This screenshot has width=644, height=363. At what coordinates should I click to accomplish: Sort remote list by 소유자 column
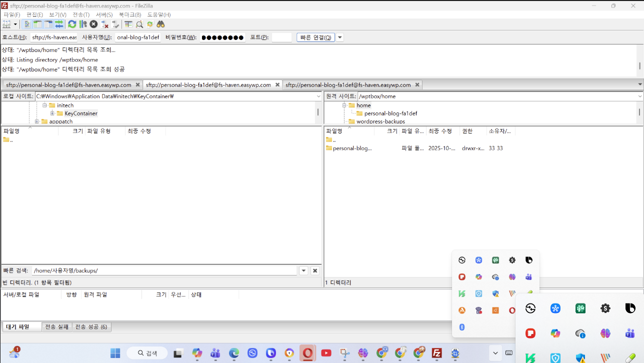coord(500,131)
